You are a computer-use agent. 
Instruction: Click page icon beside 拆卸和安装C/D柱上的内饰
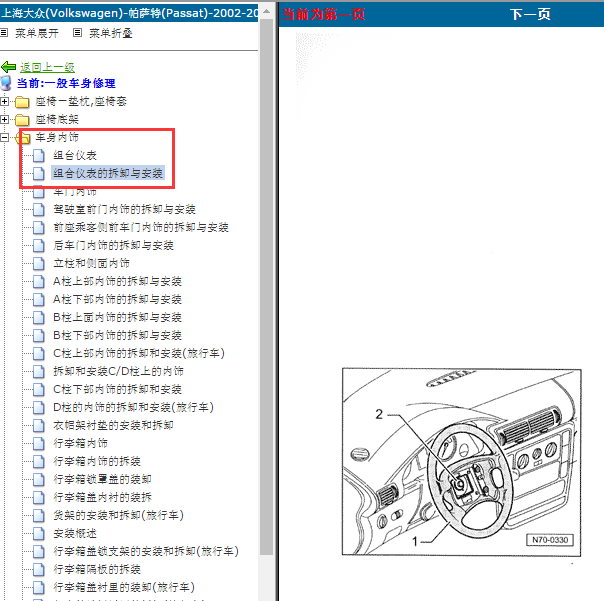[39, 371]
